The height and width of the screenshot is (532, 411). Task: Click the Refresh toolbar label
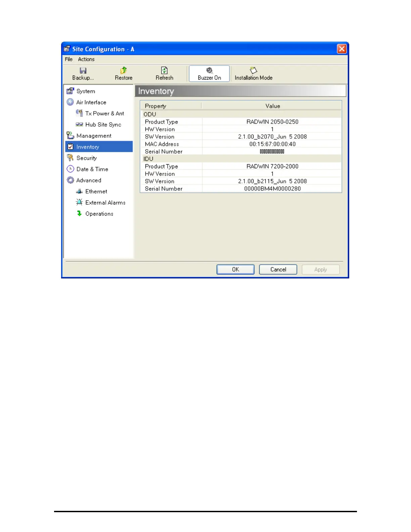pyautogui.click(x=165, y=78)
